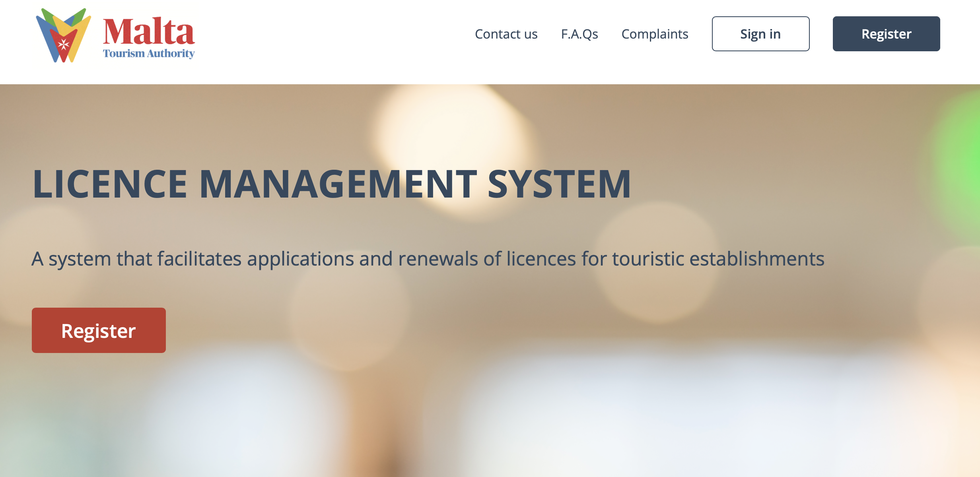Click the subtitle about touristic establishments licences
The height and width of the screenshot is (477, 980).
[x=428, y=259]
